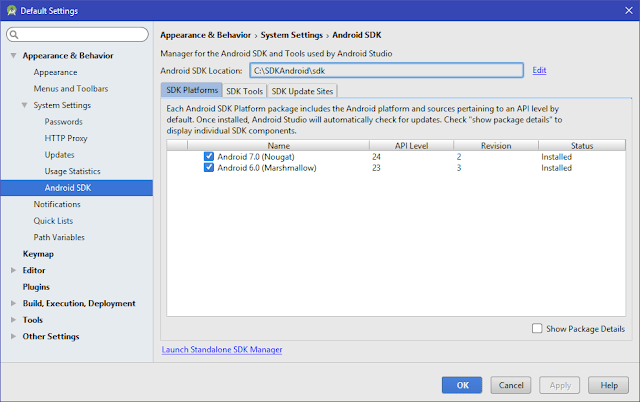
Task: Open Plugins settings
Action: tap(36, 287)
